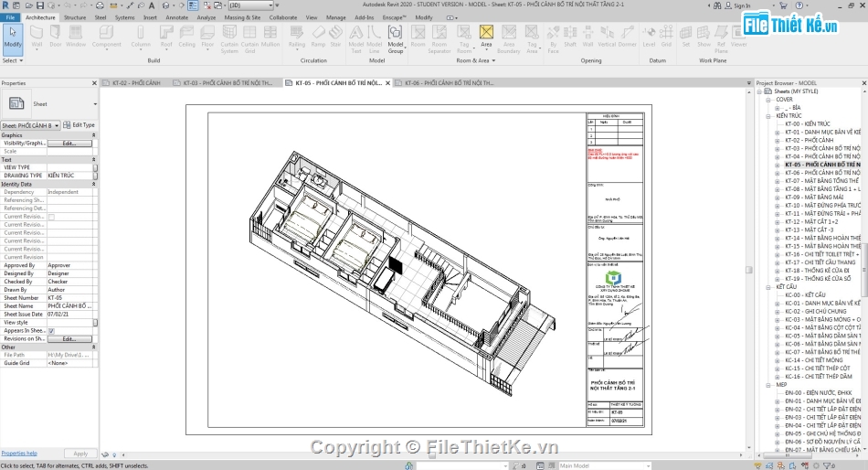This screenshot has height=470, width=868.
Task: Switch to the Annotate ribbon tab
Action: [x=176, y=17]
